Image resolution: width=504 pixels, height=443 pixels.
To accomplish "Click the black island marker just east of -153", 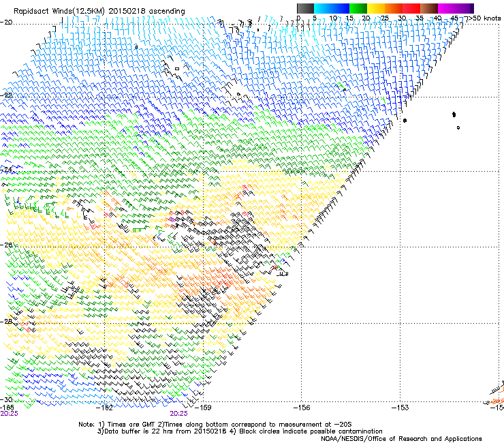I will (x=405, y=121).
